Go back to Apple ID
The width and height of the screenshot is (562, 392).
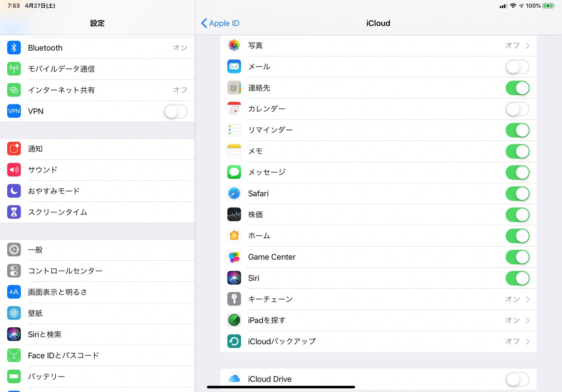point(220,23)
